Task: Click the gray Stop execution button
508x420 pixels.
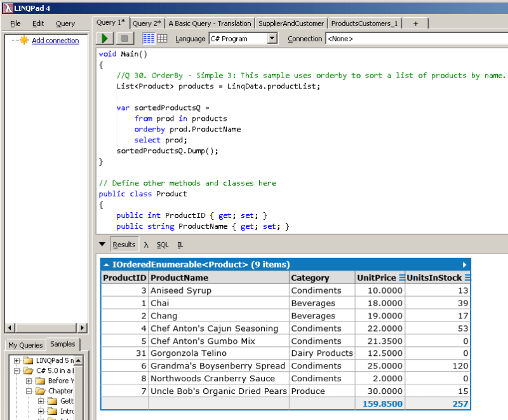Action: tap(124, 39)
